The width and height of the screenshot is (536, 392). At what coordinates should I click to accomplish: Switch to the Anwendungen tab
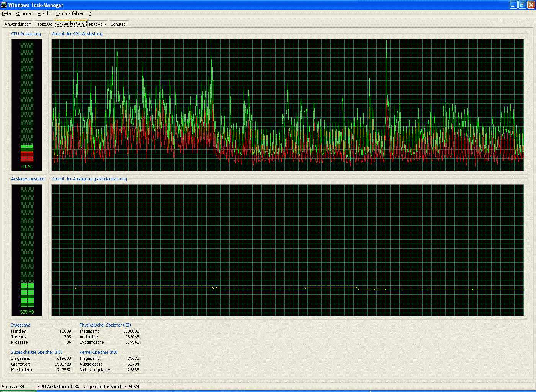point(18,24)
